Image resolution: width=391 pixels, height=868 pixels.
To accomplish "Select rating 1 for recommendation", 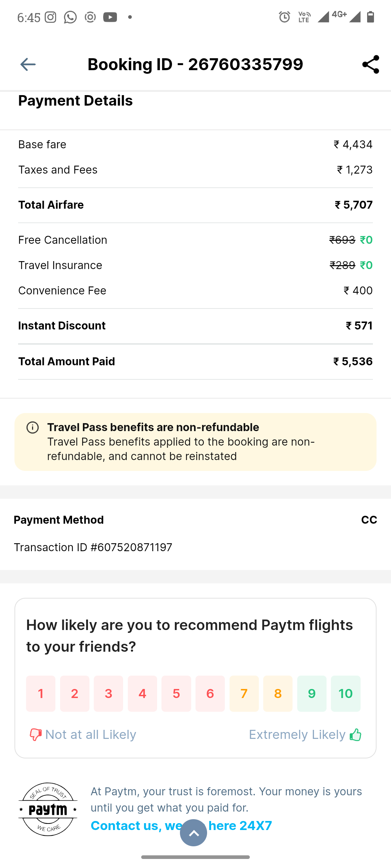I will [x=41, y=693].
